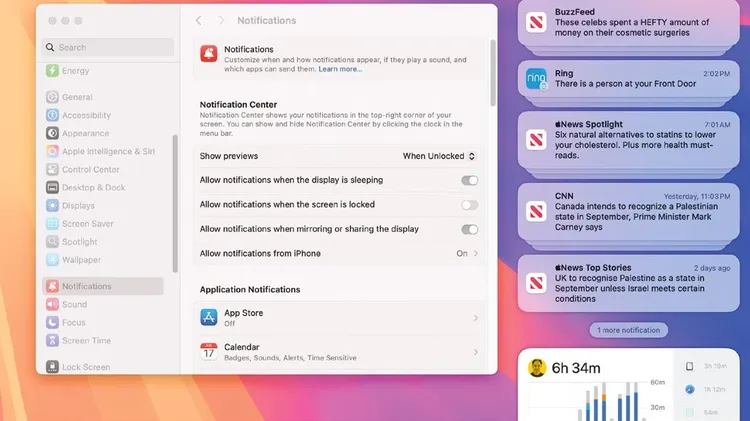This screenshot has height=421, width=750.
Task: Select the Screen Time sidebar icon
Action: 53,341
